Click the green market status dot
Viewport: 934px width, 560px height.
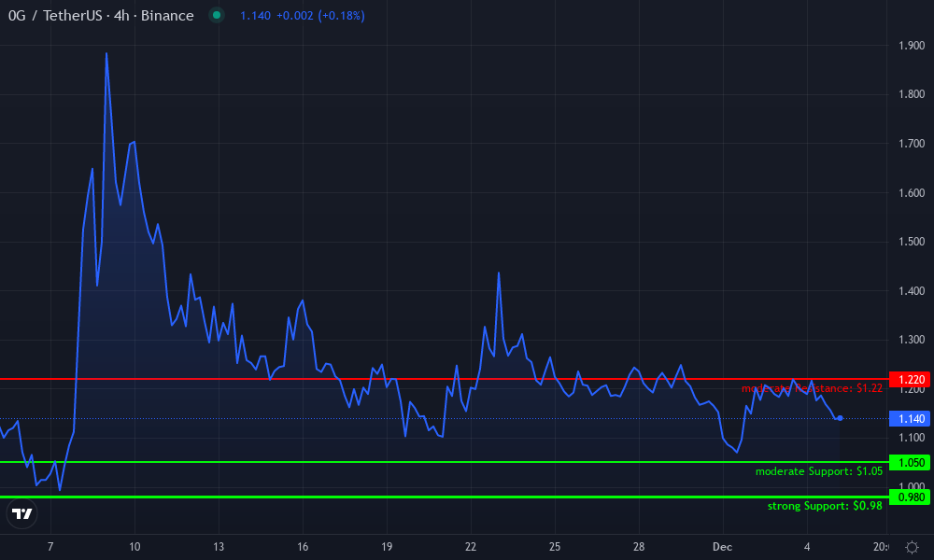tap(216, 15)
